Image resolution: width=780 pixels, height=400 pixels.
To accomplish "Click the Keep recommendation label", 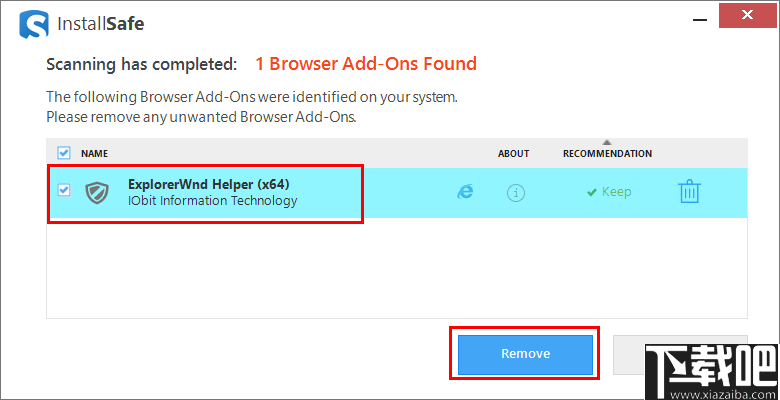I will point(616,192).
